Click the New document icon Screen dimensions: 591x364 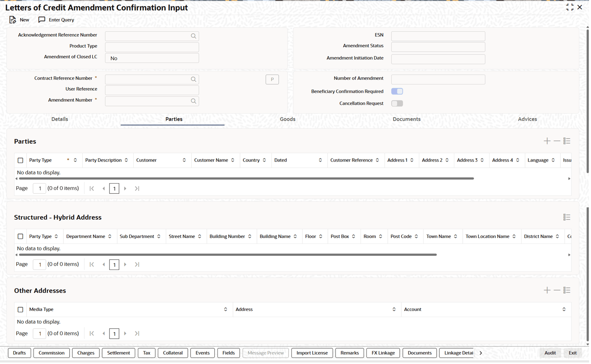click(x=13, y=20)
